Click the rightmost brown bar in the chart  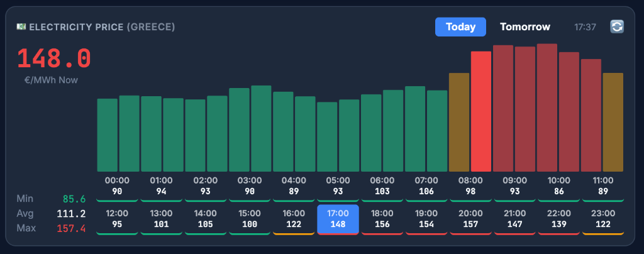pos(613,122)
